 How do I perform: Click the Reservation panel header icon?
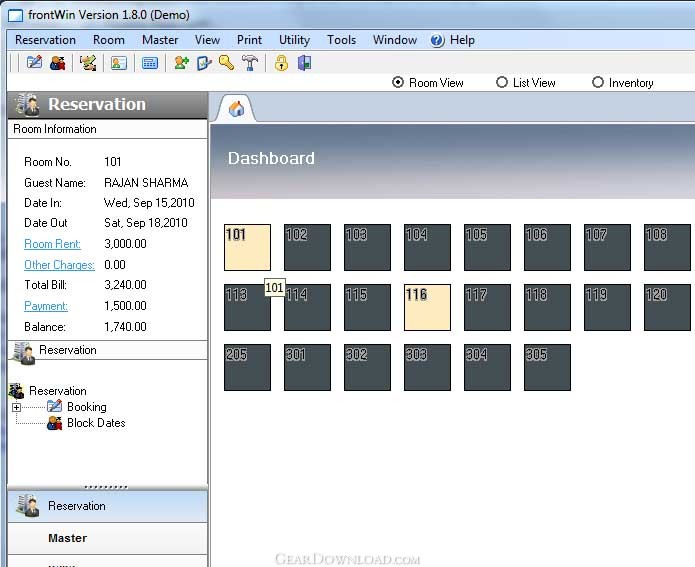click(x=27, y=105)
